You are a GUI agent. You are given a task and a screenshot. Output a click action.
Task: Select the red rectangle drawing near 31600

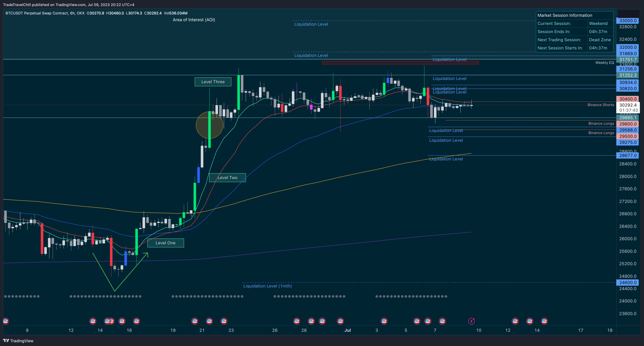400,62
